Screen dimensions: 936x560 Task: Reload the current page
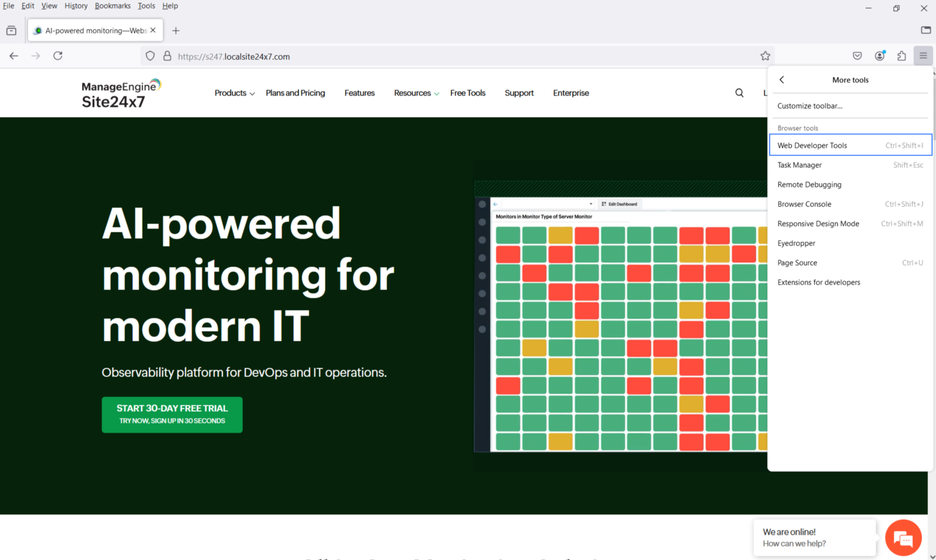[x=58, y=56]
